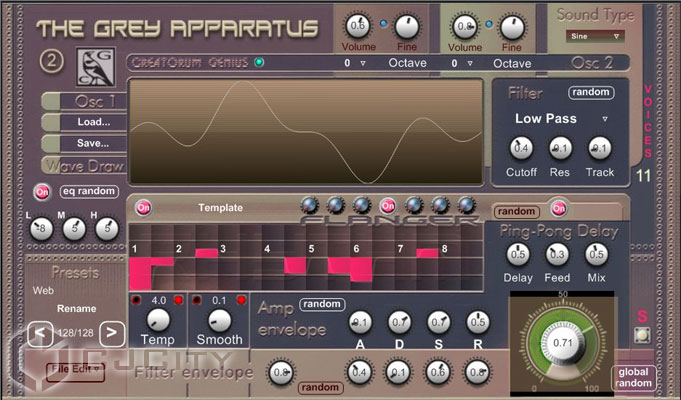Open the File Edit dropdown menu
The image size is (681, 400).
click(76, 370)
